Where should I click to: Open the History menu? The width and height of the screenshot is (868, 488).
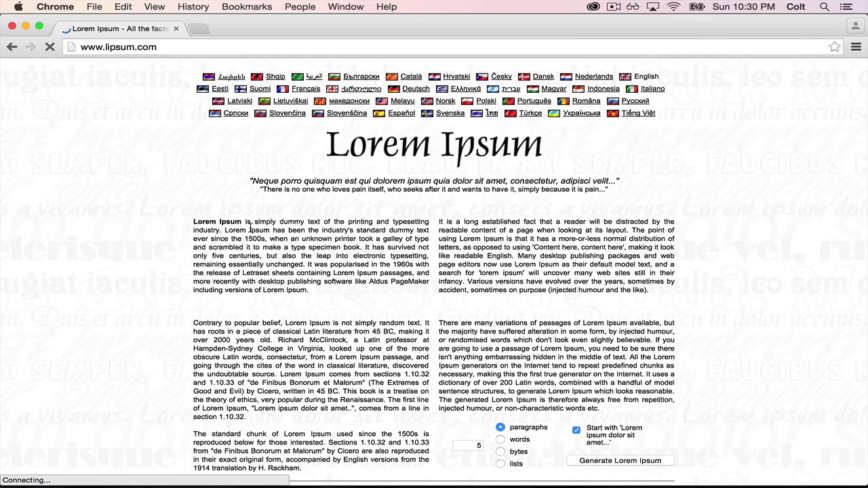pyautogui.click(x=193, y=7)
